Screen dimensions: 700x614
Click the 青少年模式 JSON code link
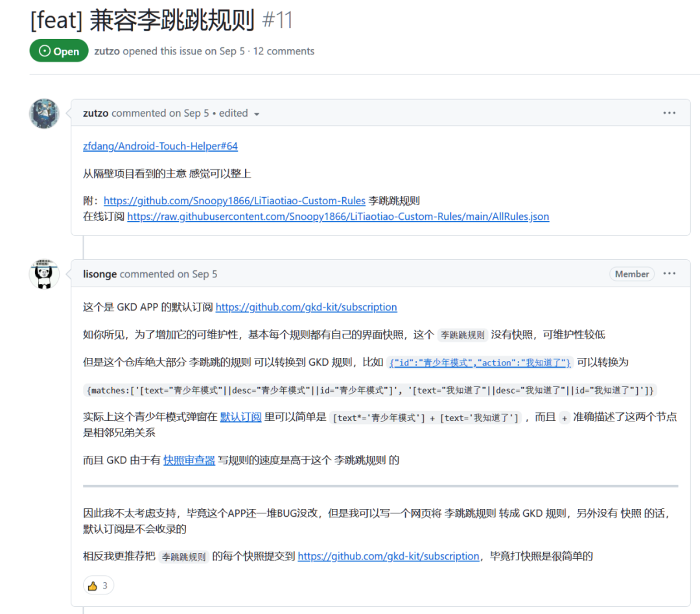(480, 362)
